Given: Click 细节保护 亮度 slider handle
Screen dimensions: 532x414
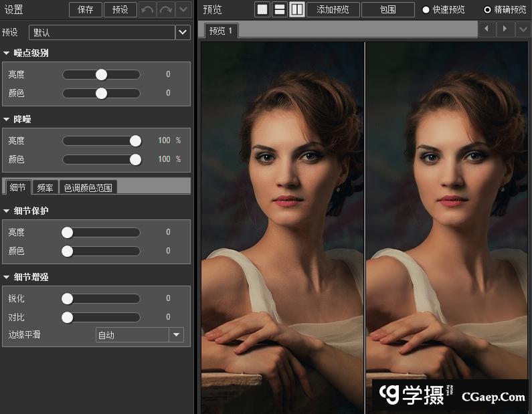Looking at the screenshot, I should coord(67,232).
